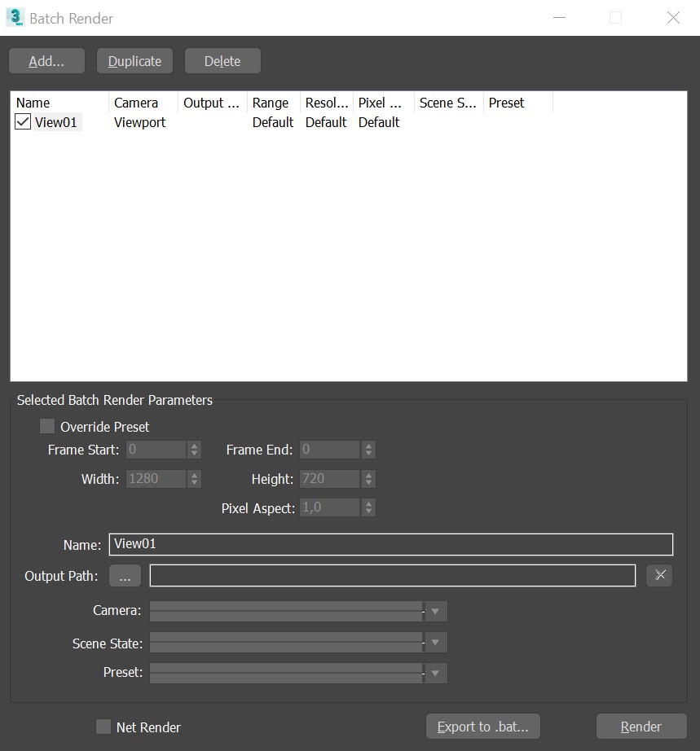Click the 3ds Max application icon in title bar
Viewport: 700px width, 751px height.
(15, 17)
